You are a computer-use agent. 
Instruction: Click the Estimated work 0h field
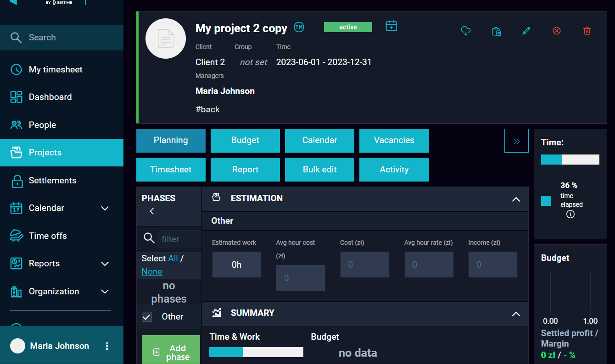pos(236,265)
